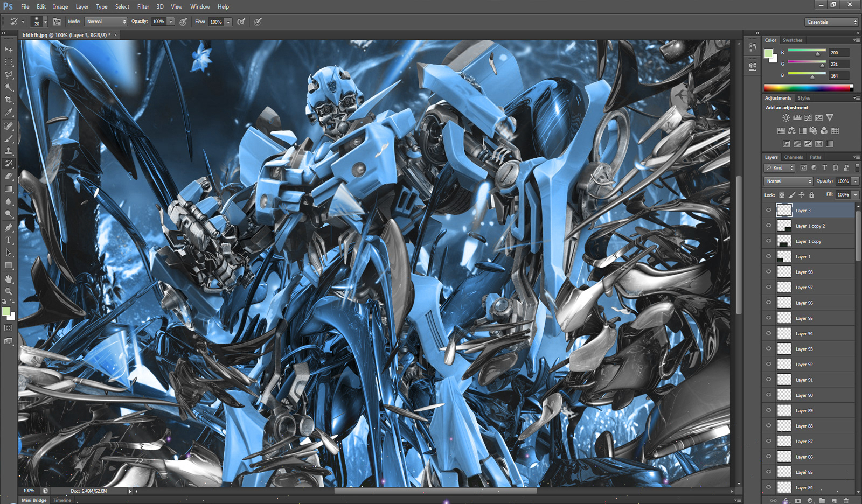Open the layer blend mode dropdown
The height and width of the screenshot is (504, 862).
pos(789,181)
